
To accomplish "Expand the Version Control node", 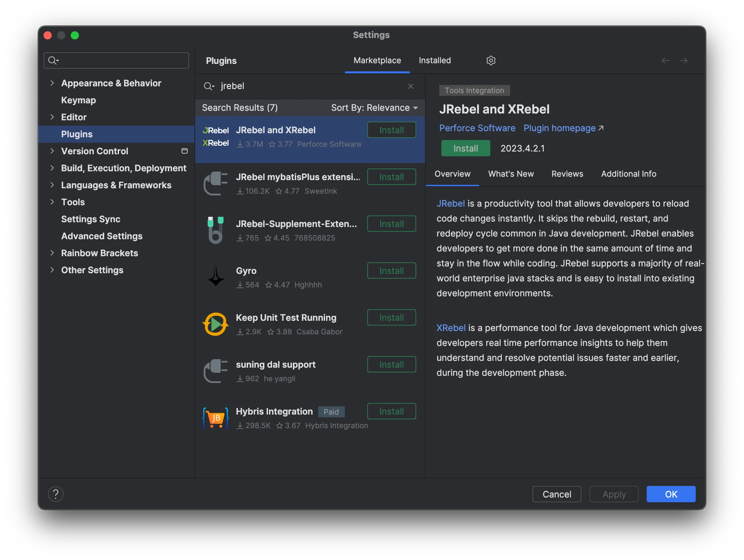I will click(52, 151).
